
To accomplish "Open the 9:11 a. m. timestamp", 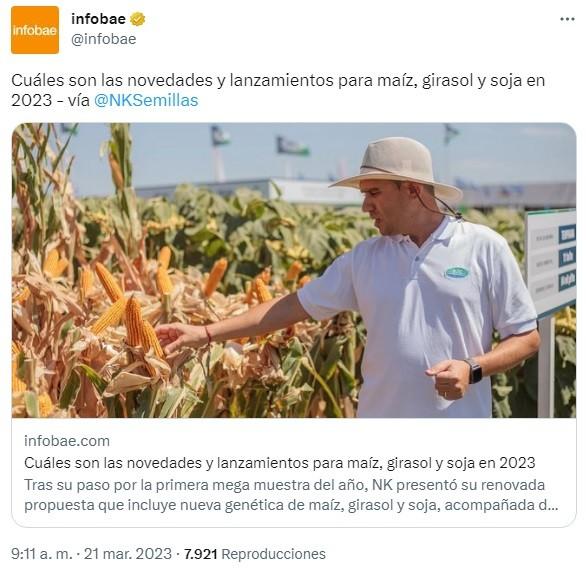I will 41,554.
